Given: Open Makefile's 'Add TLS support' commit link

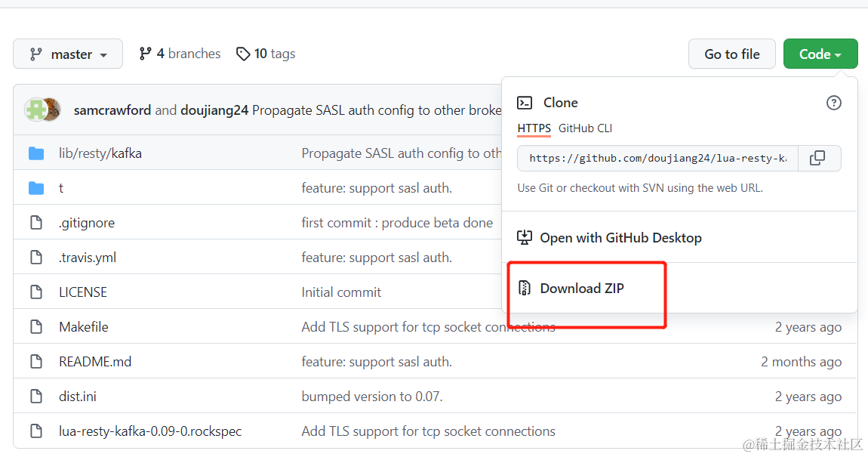Looking at the screenshot, I should point(428,327).
